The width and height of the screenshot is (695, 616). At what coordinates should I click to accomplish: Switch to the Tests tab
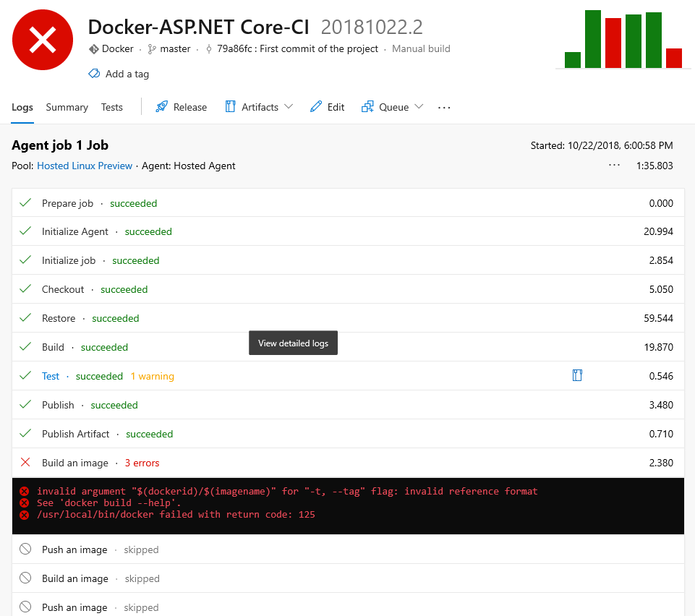tap(111, 107)
